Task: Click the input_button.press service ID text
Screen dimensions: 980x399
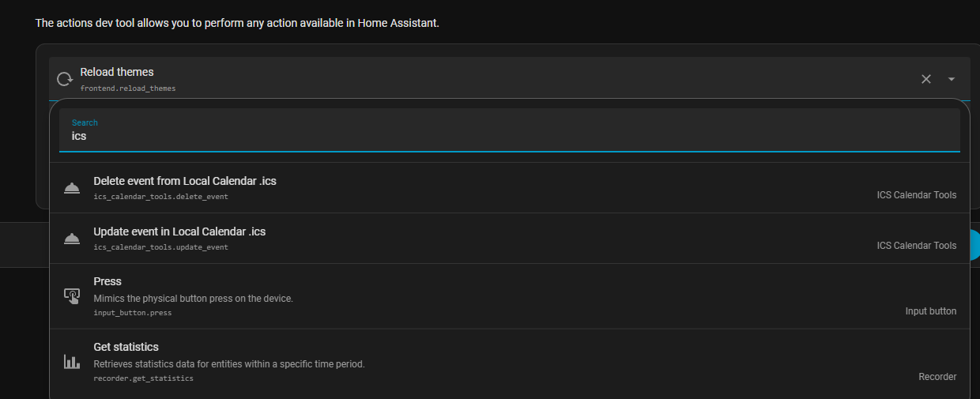Action: point(132,313)
